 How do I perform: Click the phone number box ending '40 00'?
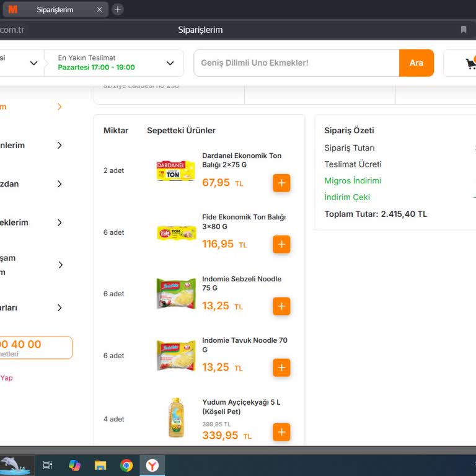pyautogui.click(x=36, y=348)
